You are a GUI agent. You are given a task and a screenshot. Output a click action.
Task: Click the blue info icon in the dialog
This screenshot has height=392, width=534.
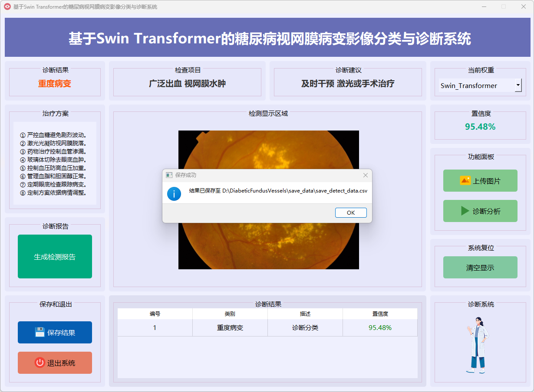coord(174,194)
